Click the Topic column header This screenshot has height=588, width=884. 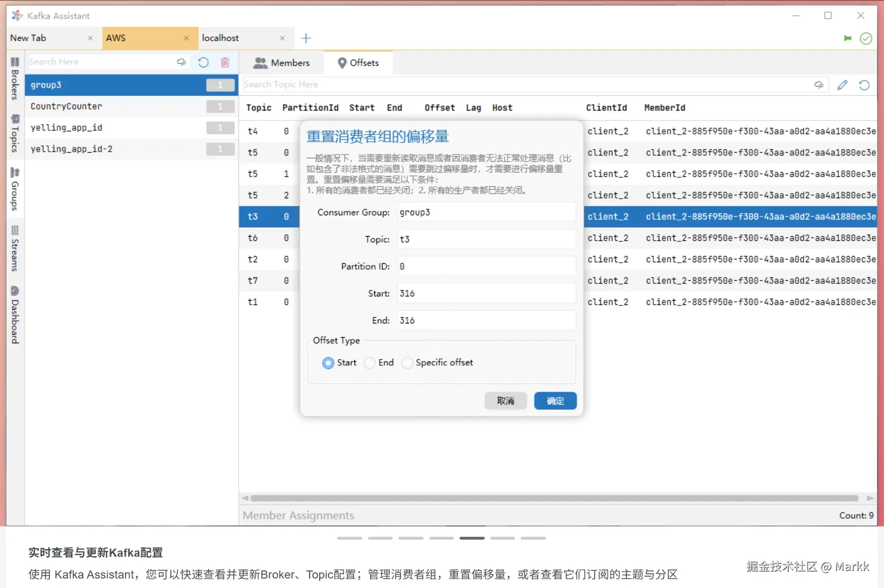pyautogui.click(x=258, y=108)
